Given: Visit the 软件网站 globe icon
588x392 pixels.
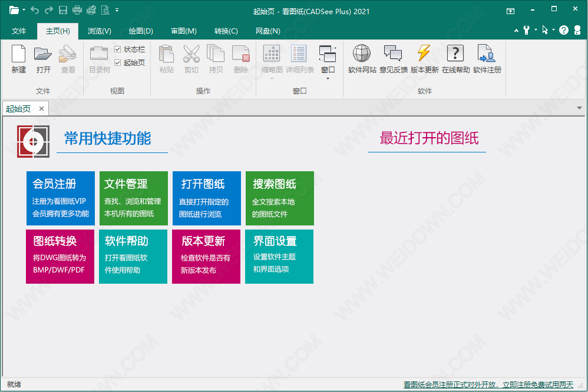Looking at the screenshot, I should 362,59.
